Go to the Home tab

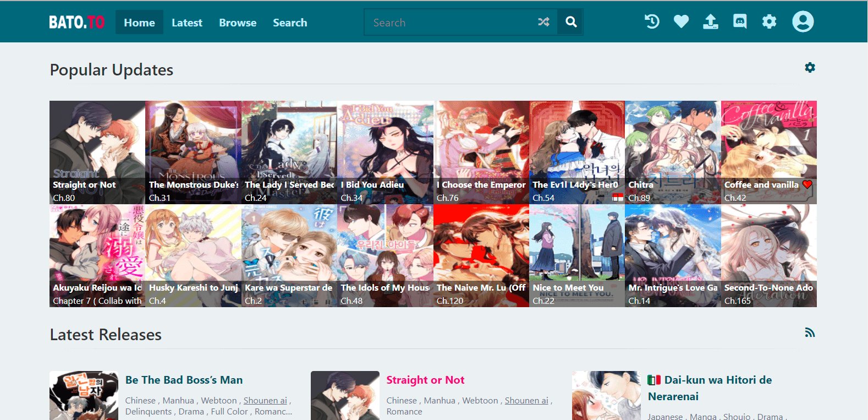click(x=139, y=23)
